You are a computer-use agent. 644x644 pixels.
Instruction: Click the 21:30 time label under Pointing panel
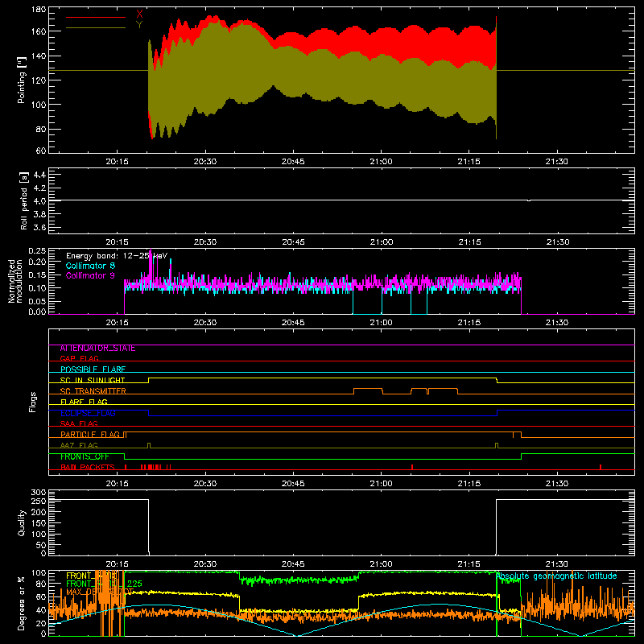[x=557, y=162]
